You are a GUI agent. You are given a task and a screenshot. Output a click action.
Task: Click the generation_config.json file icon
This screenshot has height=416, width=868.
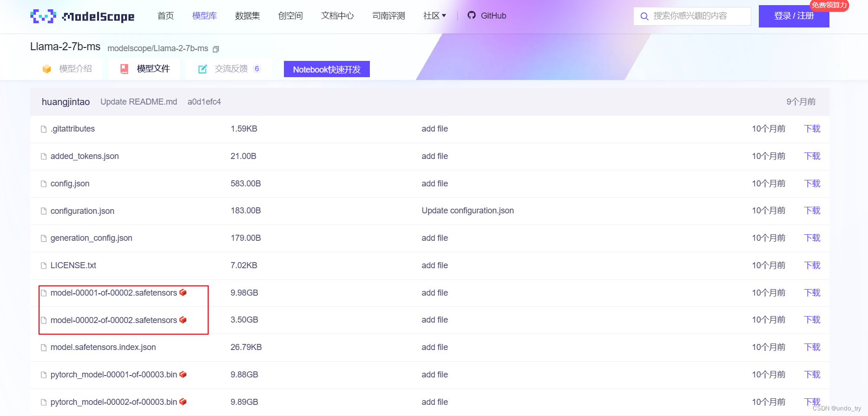pyautogui.click(x=44, y=238)
